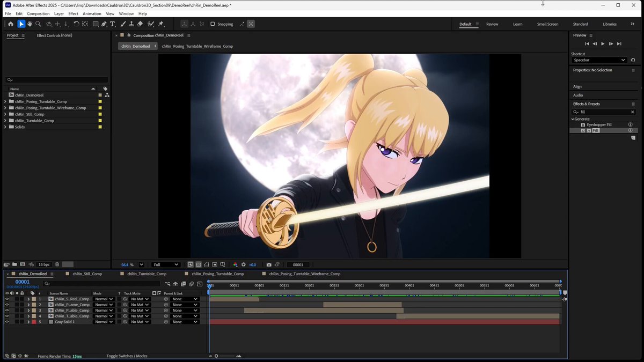Open the Spacebar shortcut dropdown

[x=599, y=60]
